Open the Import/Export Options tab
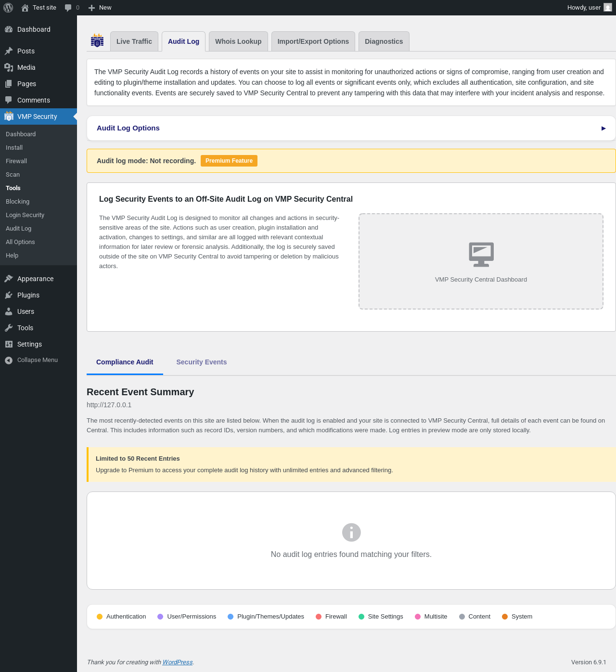This screenshot has height=672, width=616. [313, 41]
